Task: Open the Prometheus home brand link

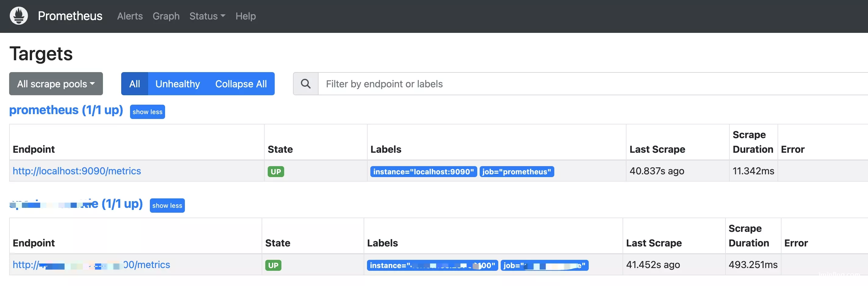Action: pos(70,16)
